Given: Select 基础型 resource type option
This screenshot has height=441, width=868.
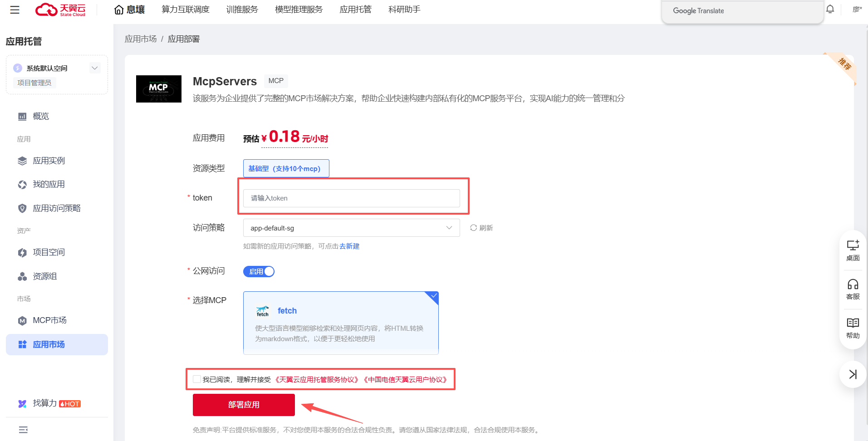Looking at the screenshot, I should tap(286, 168).
